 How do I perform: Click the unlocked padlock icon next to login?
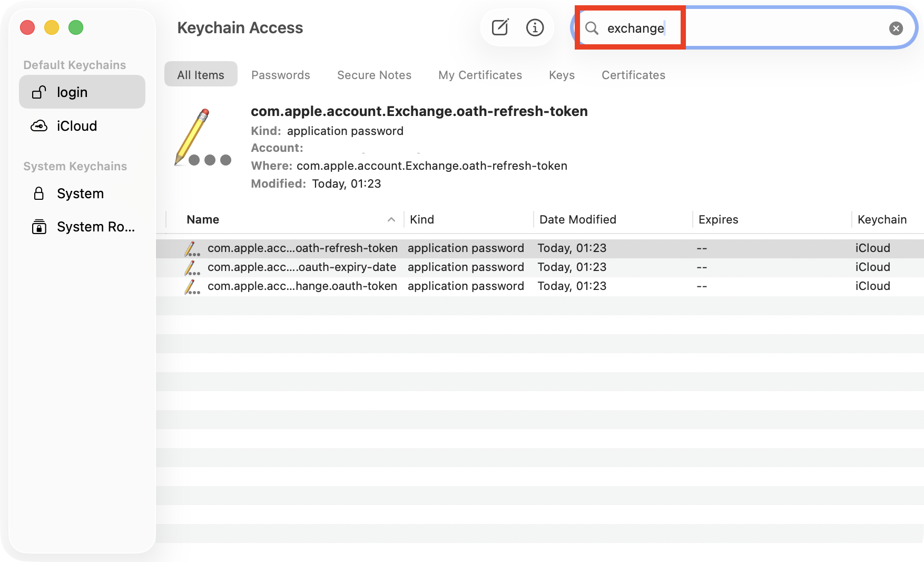pyautogui.click(x=39, y=92)
